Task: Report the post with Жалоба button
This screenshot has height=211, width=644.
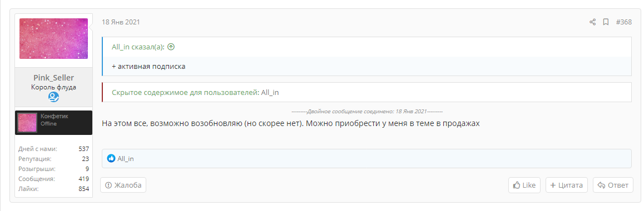Action: pos(123,185)
